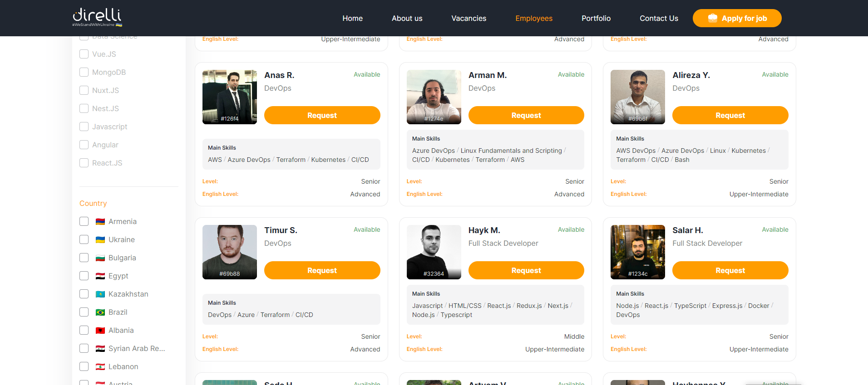Click the Lebanon flag icon
868x385 pixels.
tap(100, 366)
